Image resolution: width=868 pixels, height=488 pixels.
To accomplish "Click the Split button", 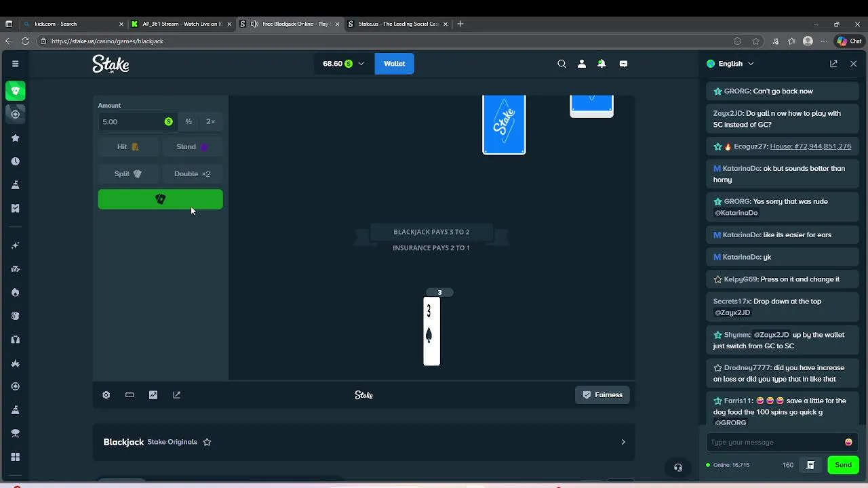I will click(x=128, y=174).
